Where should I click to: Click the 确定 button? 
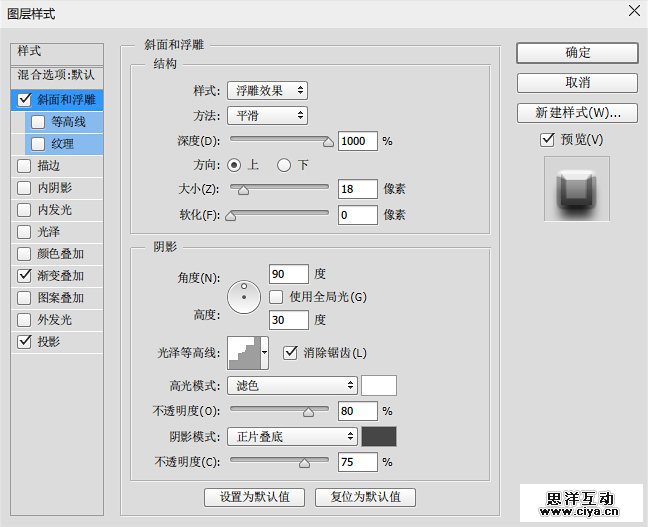point(577,53)
